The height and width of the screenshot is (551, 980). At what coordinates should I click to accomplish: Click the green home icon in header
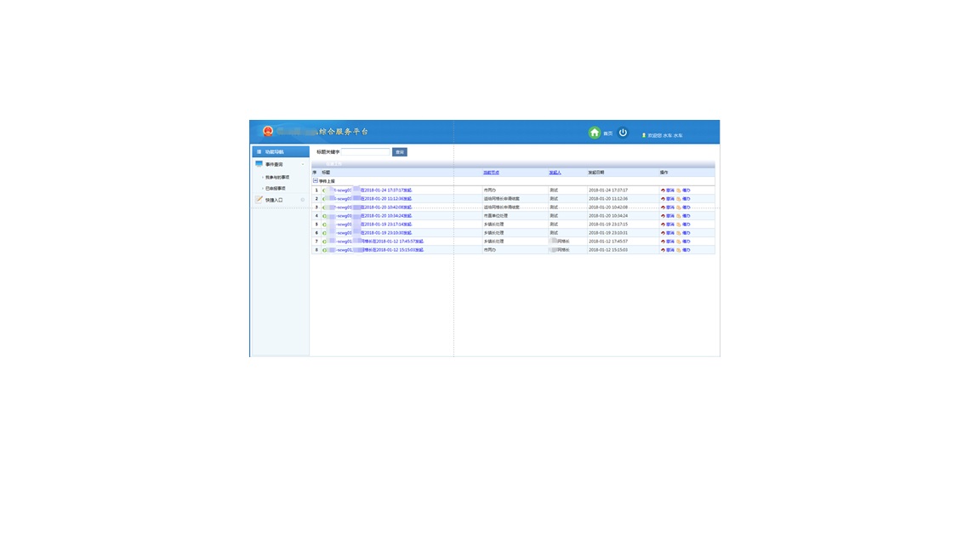(595, 133)
